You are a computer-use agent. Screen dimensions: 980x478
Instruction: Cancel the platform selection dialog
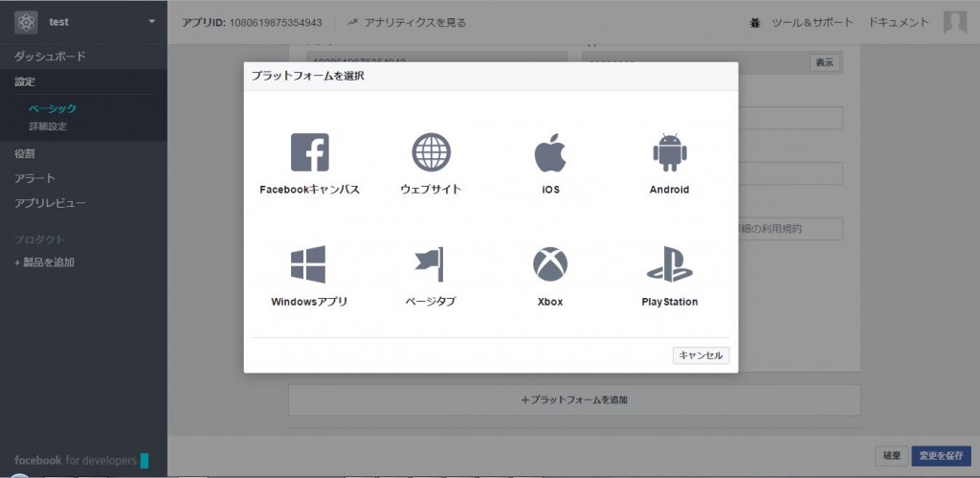click(701, 355)
